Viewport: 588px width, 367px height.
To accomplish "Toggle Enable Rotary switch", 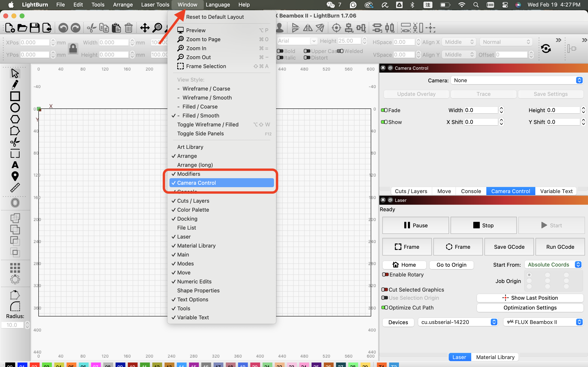I will 385,274.
